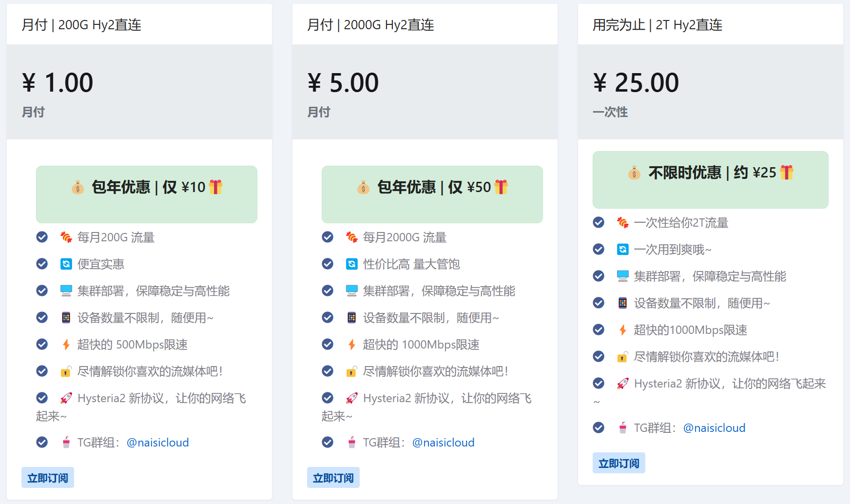
Task: Click the 月付 | 2000G Hy2直连 plan title
Action: click(x=370, y=25)
